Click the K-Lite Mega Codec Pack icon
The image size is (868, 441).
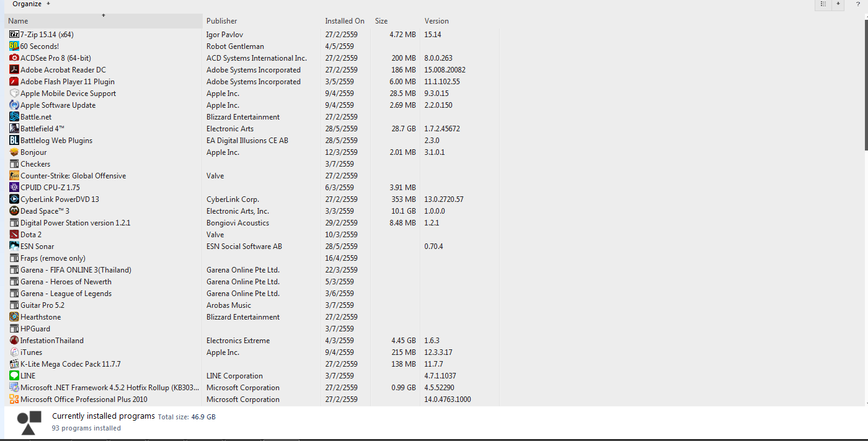coord(14,364)
